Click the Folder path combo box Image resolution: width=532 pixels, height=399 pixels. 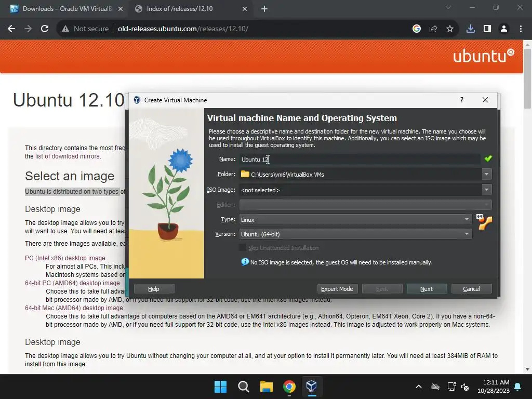[361, 175]
